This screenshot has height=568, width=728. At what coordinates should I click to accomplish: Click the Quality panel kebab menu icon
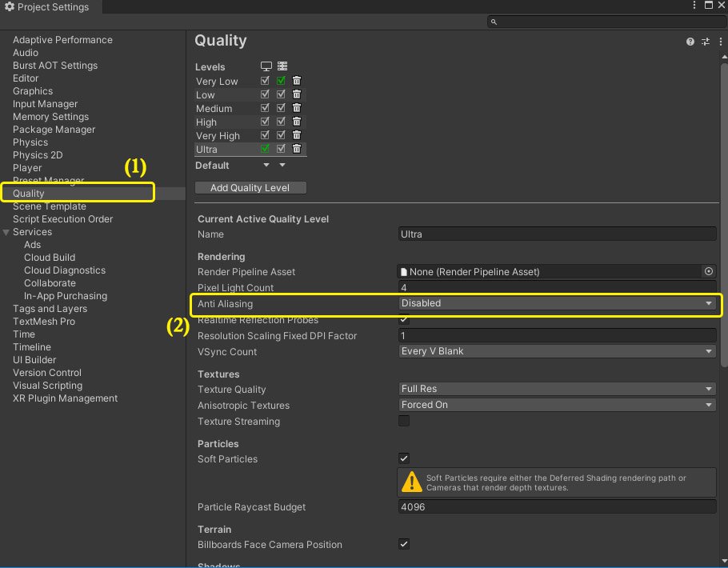click(719, 42)
